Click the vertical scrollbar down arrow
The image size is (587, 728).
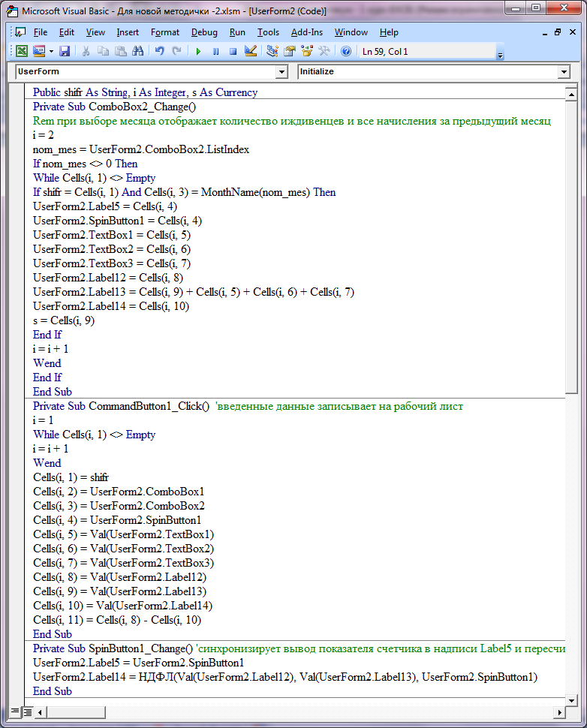click(x=571, y=700)
